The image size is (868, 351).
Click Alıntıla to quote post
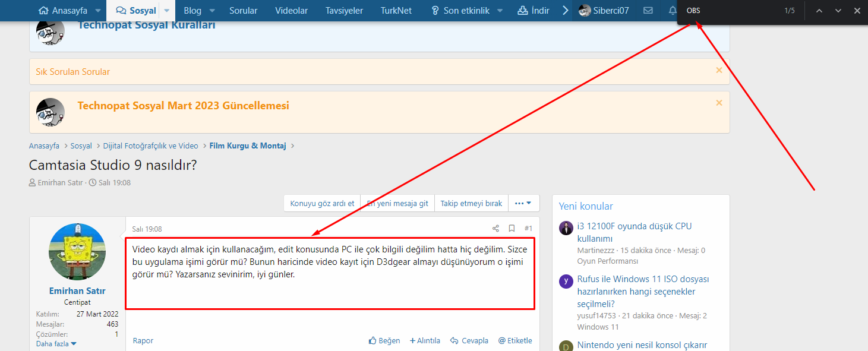[x=425, y=341]
